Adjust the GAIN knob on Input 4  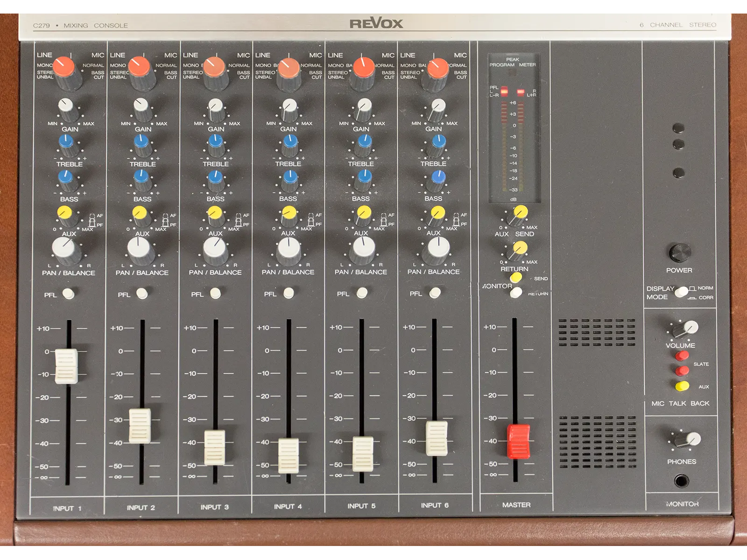(289, 109)
